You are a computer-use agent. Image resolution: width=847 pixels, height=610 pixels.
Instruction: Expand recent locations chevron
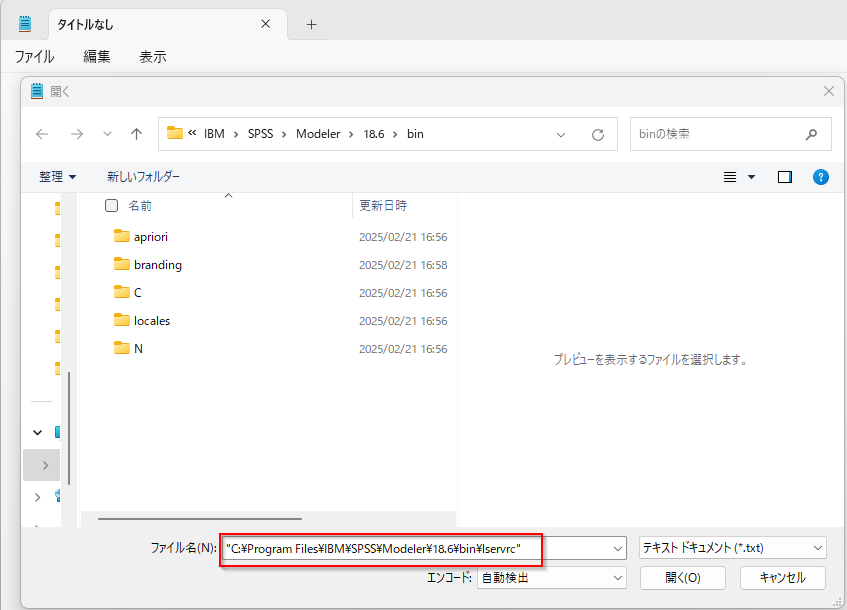(107, 134)
